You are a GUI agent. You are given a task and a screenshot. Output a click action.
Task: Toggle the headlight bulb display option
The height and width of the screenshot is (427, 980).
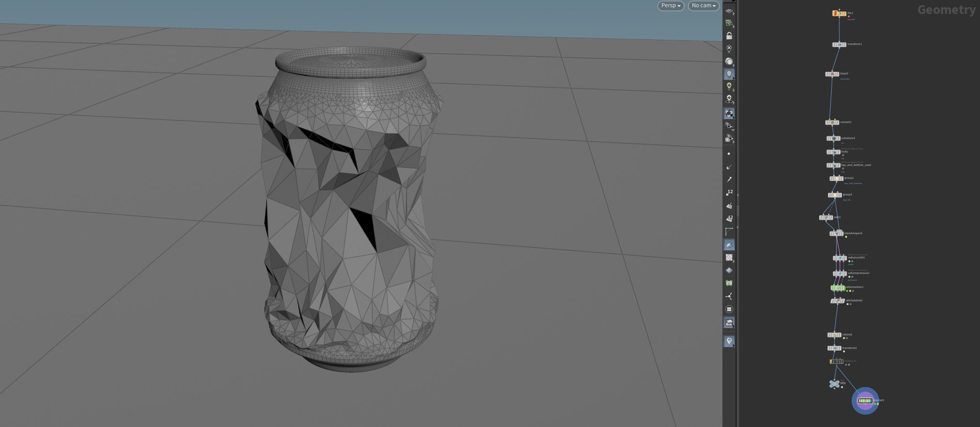(729, 74)
